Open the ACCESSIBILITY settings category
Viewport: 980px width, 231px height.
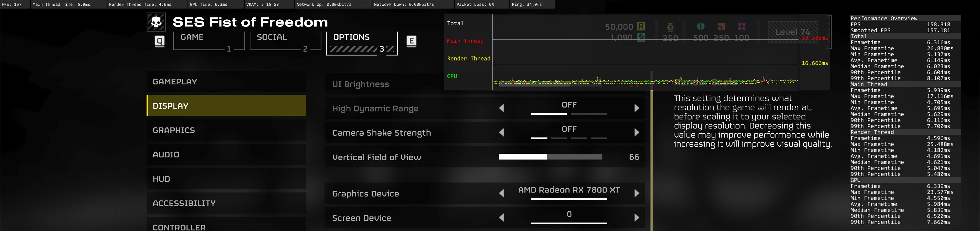(226, 203)
